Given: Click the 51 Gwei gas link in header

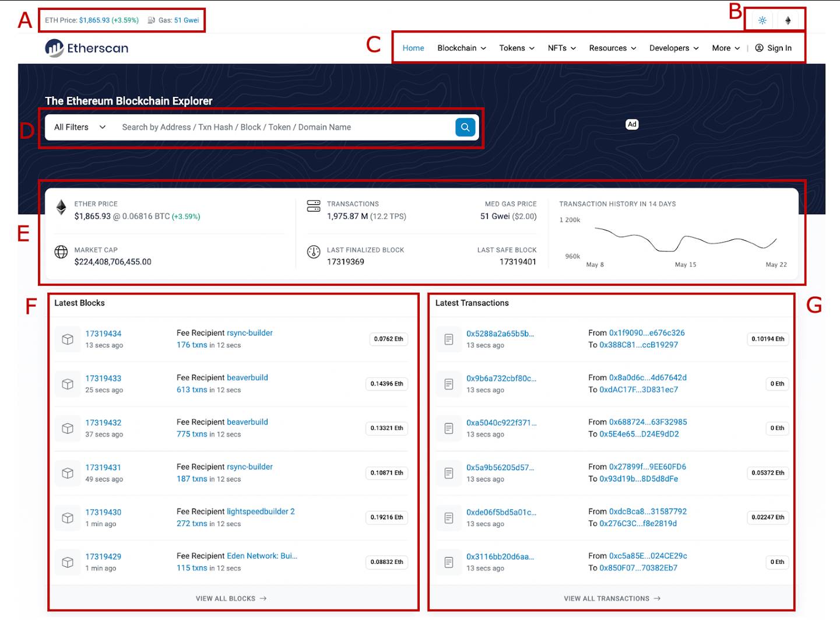Looking at the screenshot, I should pos(187,20).
